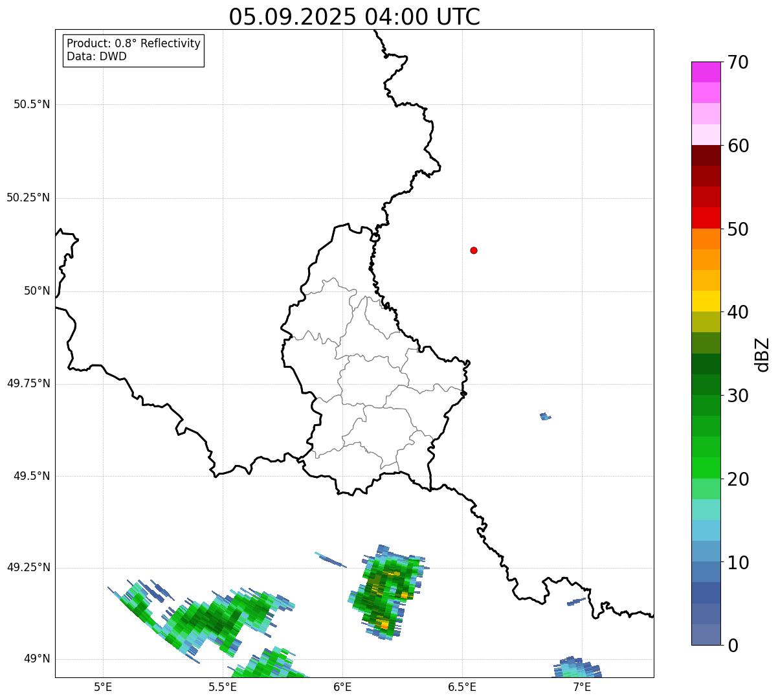Click the red station marker dot
Screen dimensions: 778x700
click(474, 250)
